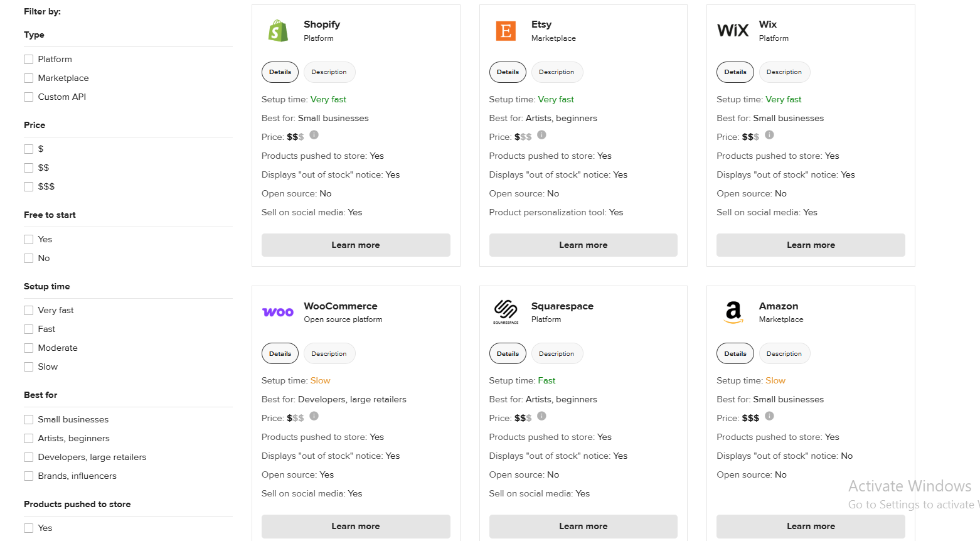Enable the Moderate setup time filter
The width and height of the screenshot is (980, 541).
(28, 348)
